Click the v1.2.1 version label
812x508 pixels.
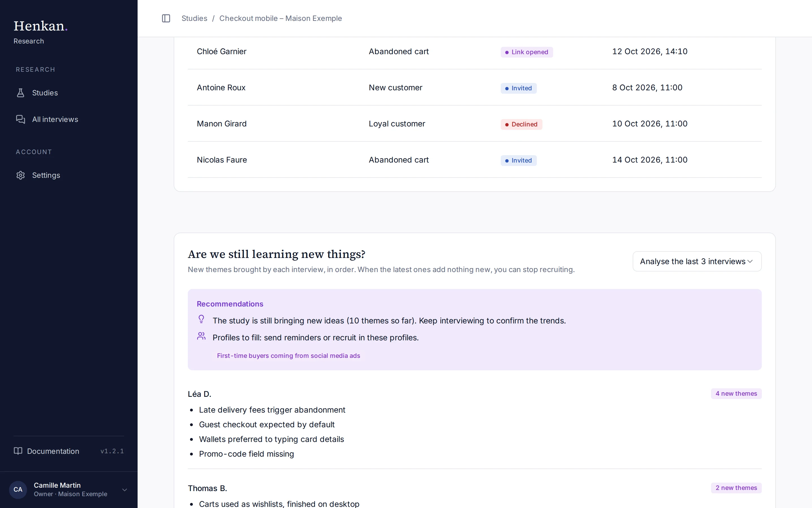click(x=112, y=451)
